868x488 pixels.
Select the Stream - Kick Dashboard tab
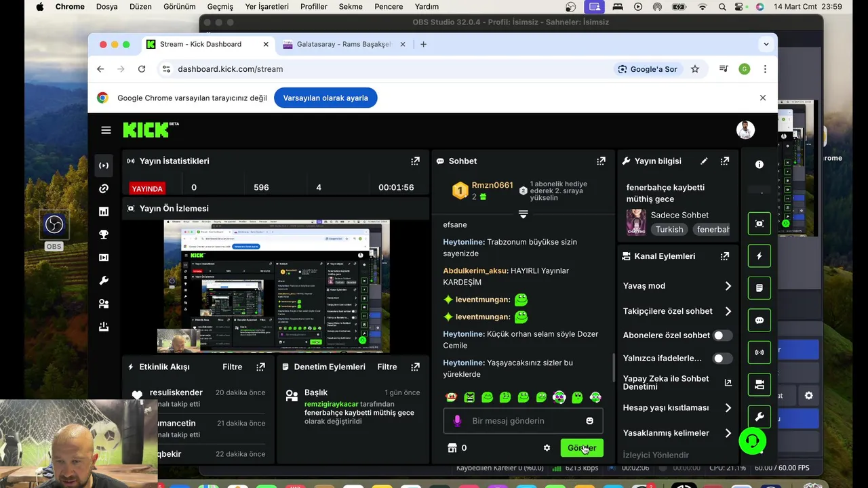pos(208,44)
